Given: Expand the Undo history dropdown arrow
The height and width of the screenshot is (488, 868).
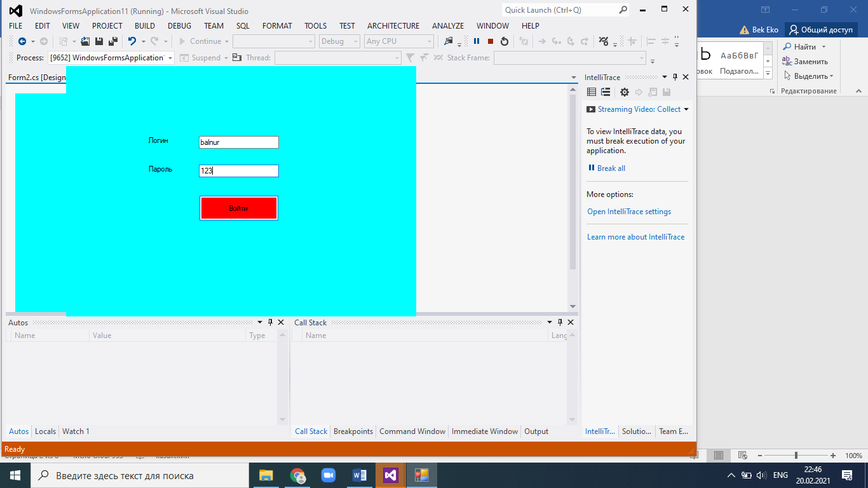Looking at the screenshot, I should click(144, 41).
